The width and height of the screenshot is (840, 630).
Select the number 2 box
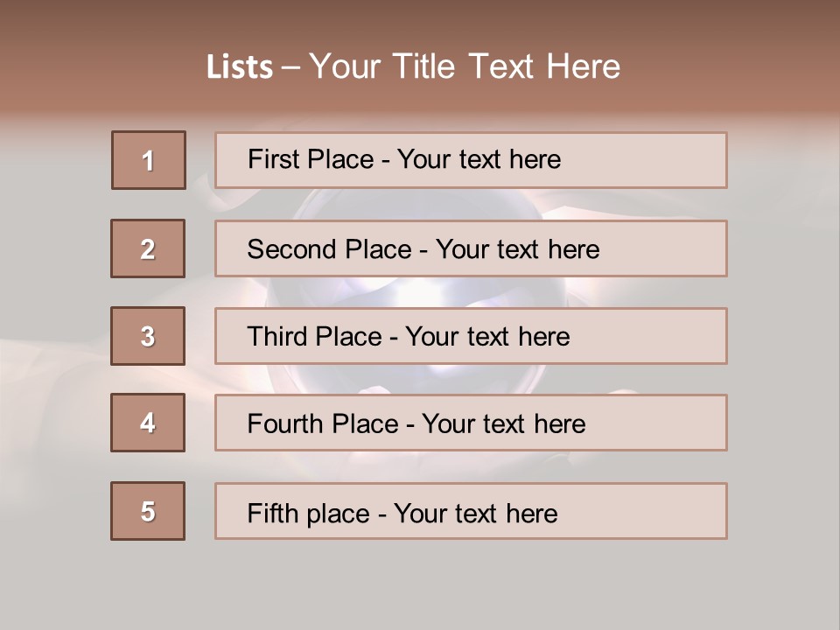pyautogui.click(x=149, y=248)
